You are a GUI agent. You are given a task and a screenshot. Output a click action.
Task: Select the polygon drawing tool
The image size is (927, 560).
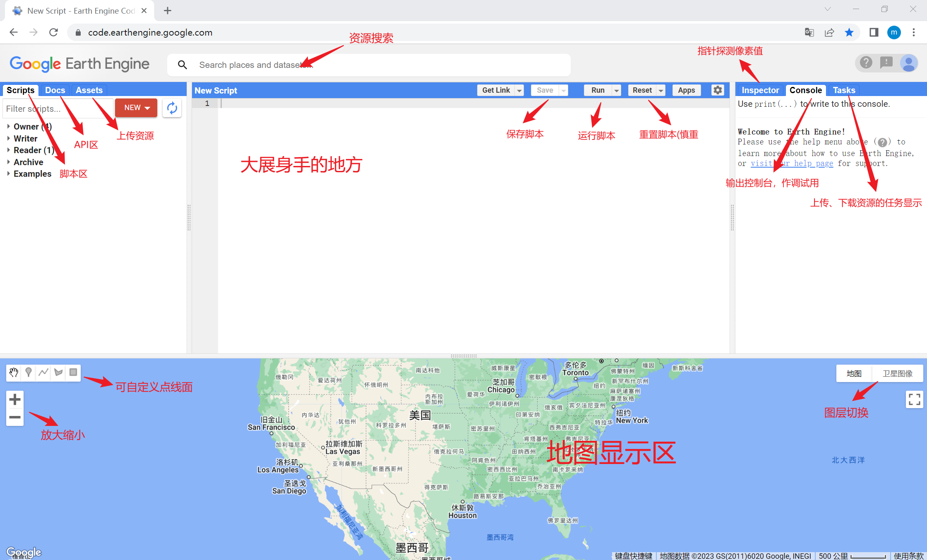(x=58, y=373)
